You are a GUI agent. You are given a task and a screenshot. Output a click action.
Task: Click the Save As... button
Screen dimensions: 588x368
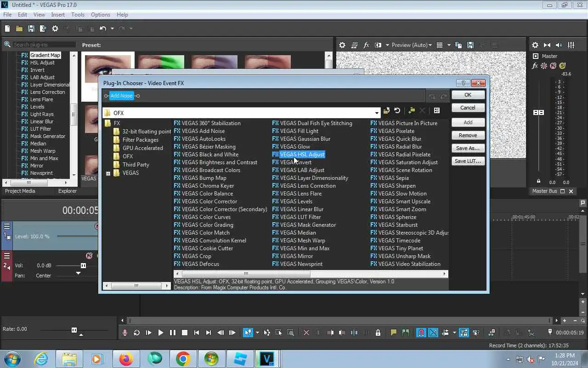[468, 148]
